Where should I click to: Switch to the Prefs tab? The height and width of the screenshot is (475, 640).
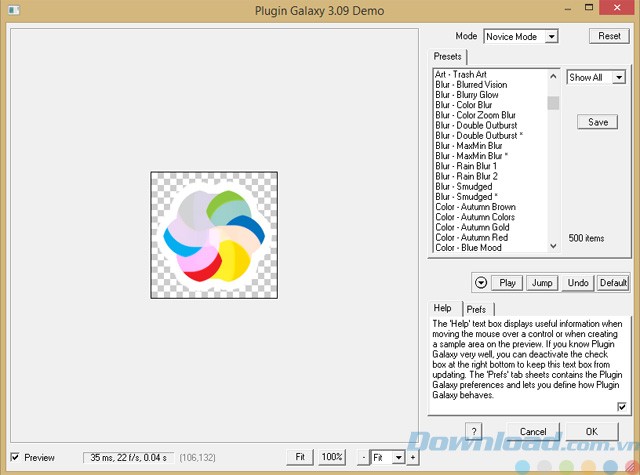[476, 309]
